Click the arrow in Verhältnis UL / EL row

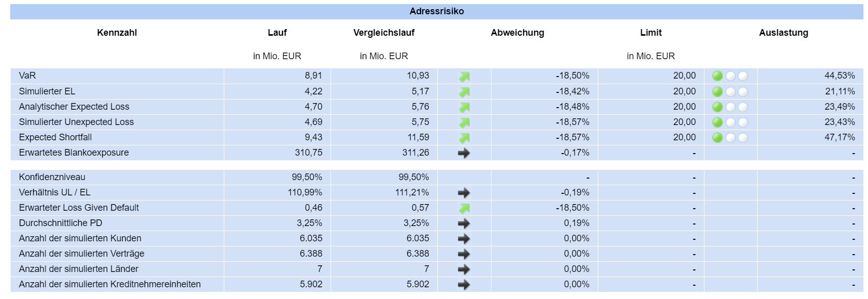464,193
